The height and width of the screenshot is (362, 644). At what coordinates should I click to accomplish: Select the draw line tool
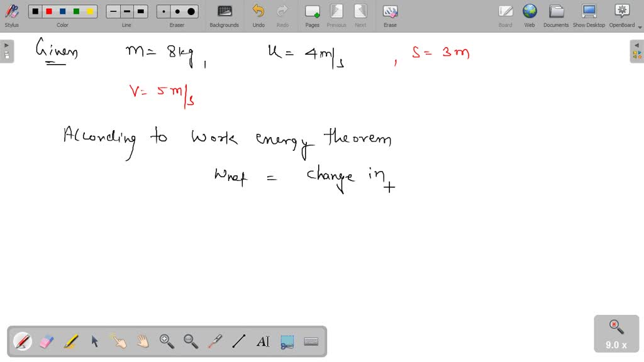coord(238,341)
